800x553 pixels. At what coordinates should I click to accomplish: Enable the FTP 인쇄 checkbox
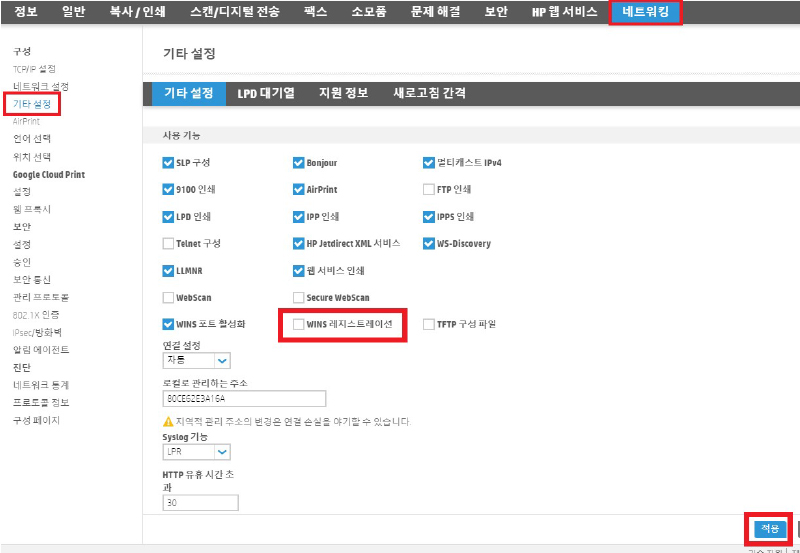tap(429, 189)
